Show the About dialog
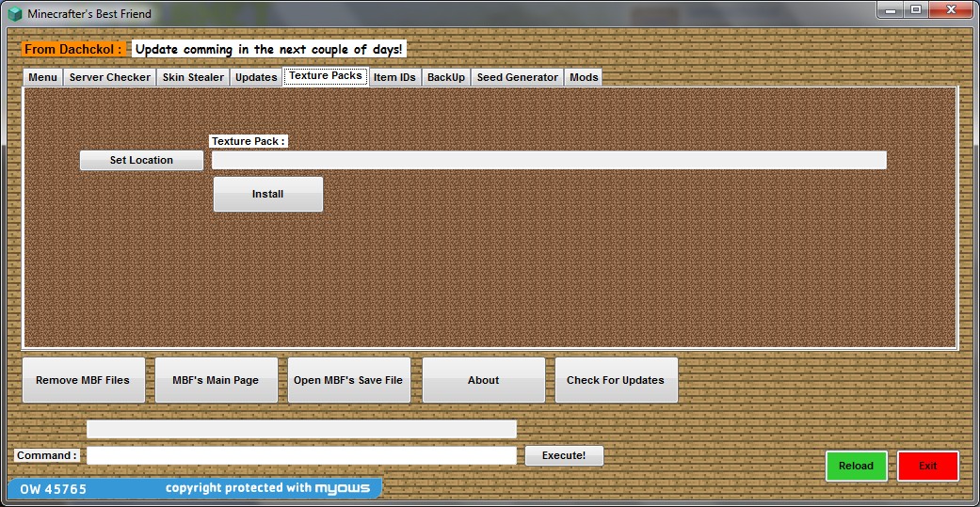 point(484,380)
